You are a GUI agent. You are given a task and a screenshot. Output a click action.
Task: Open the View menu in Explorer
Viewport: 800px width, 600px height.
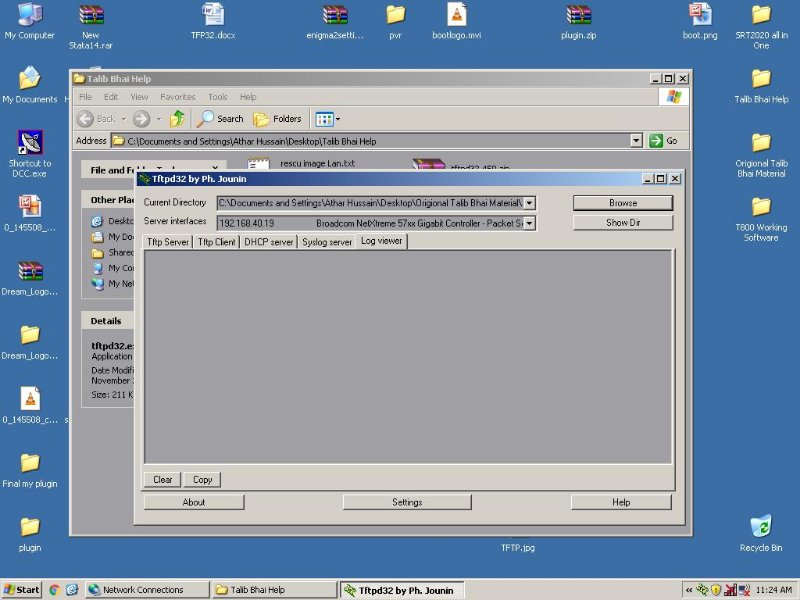pos(139,96)
